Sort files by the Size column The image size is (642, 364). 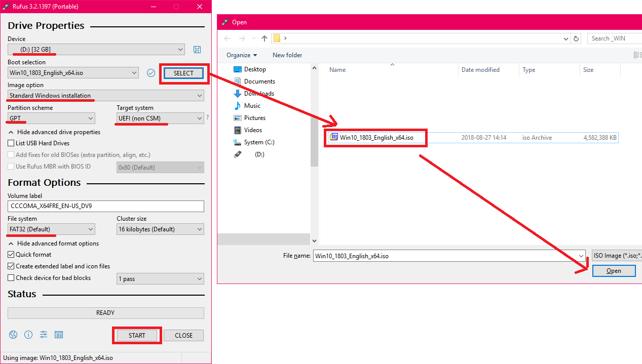click(600, 70)
